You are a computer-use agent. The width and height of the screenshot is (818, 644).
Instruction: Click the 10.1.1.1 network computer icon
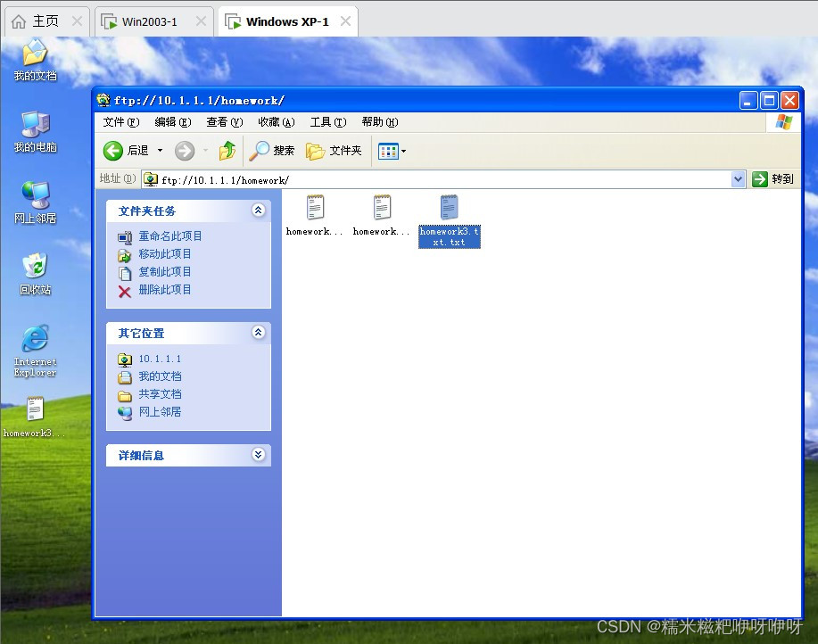[x=125, y=359]
